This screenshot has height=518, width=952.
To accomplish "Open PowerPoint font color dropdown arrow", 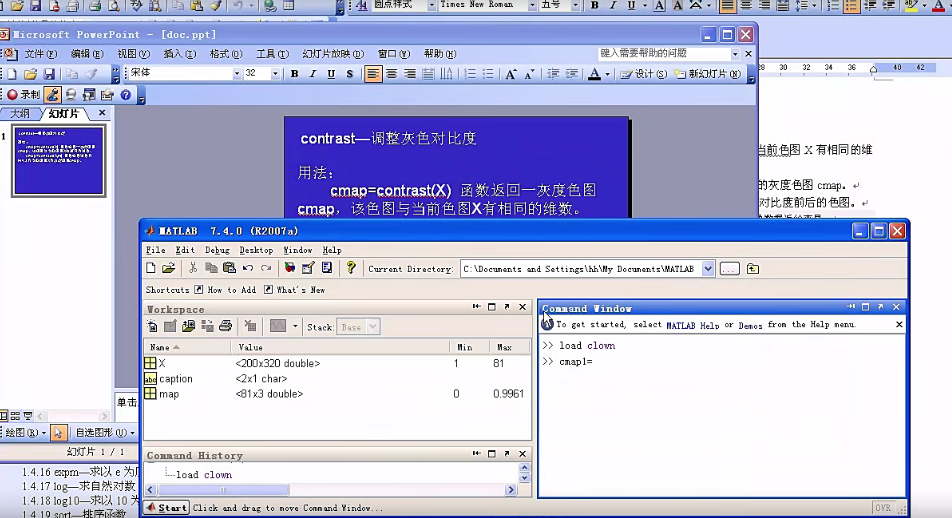I will pos(607,74).
